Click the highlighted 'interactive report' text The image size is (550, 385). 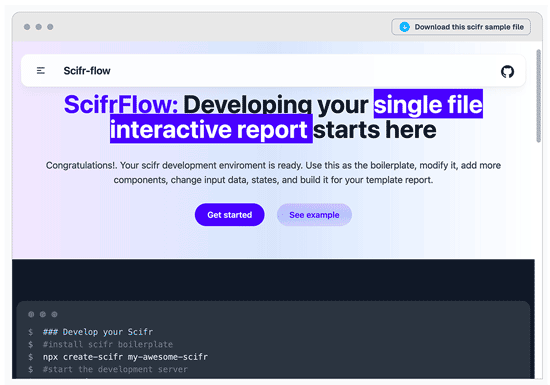(x=211, y=129)
